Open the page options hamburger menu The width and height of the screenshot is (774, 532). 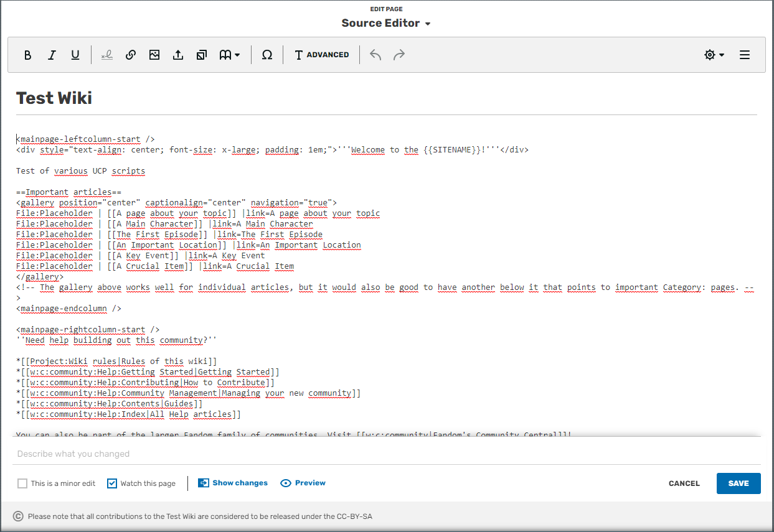745,55
